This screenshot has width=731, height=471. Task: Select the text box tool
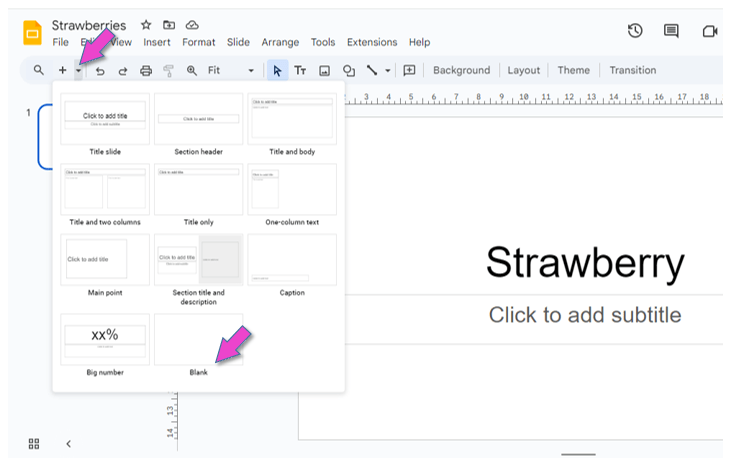point(300,71)
